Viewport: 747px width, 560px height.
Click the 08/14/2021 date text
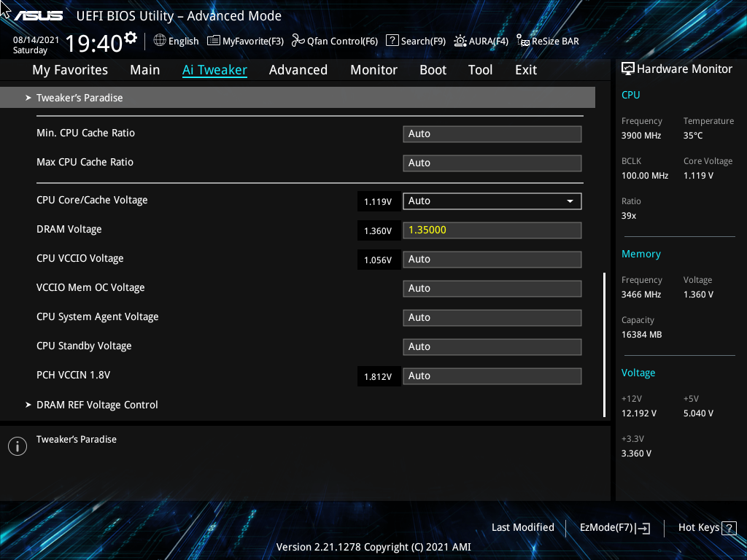click(x=36, y=40)
